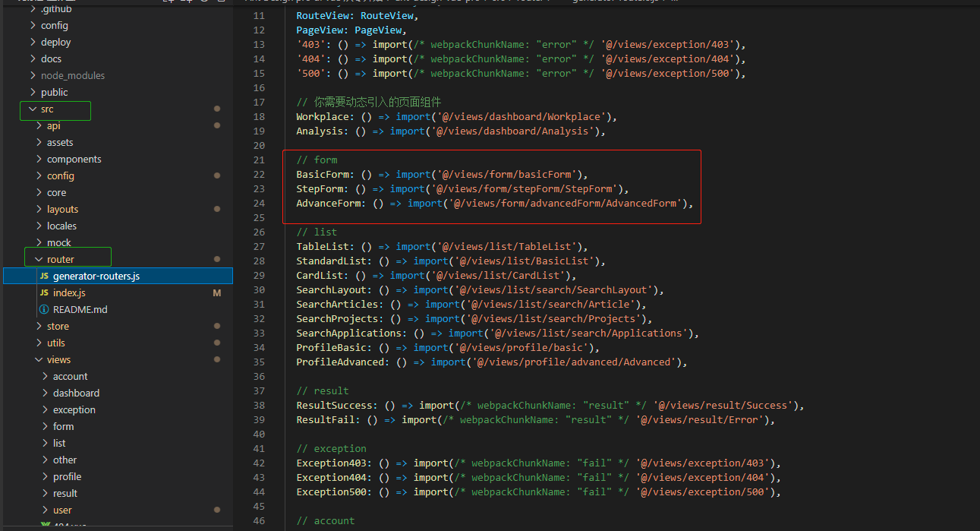The image size is (980, 531).
Task: Click the TableList key on line 27
Action: point(323,246)
